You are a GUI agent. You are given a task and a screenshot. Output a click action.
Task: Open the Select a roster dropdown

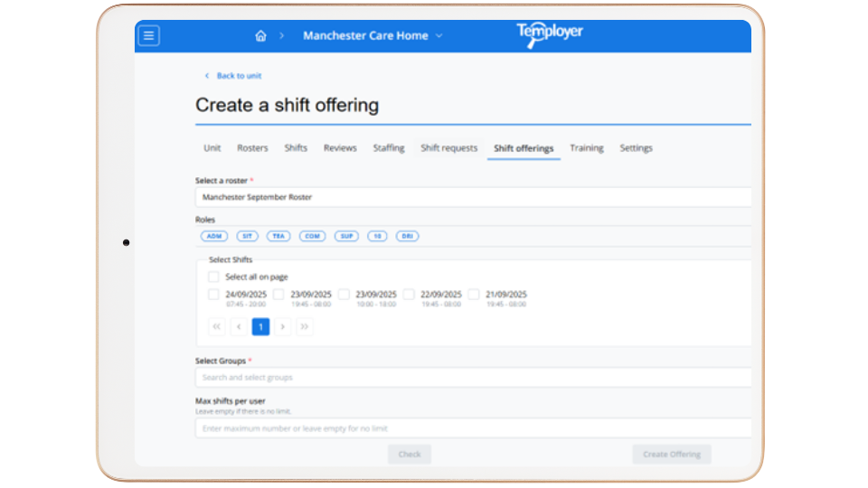point(472,196)
